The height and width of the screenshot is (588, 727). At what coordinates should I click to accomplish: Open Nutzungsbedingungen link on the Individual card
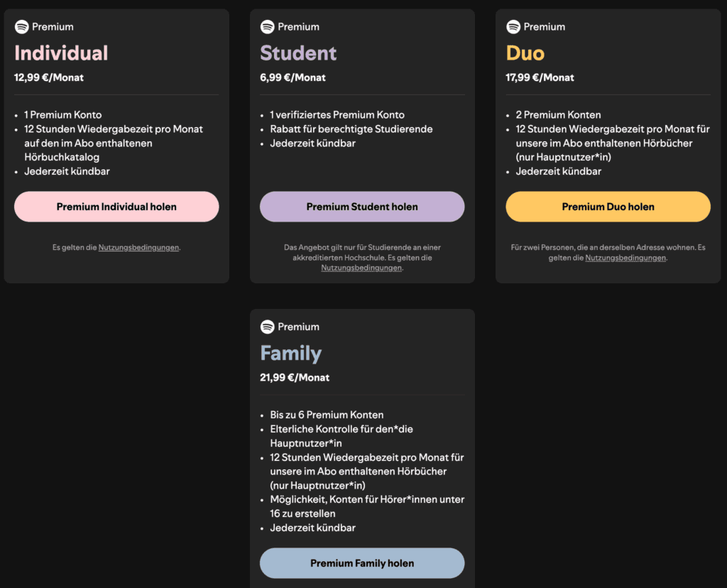[138, 247]
